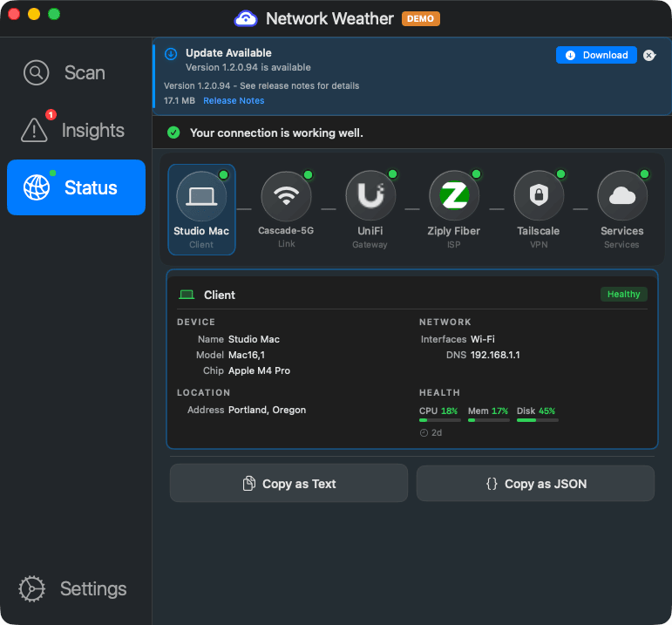Select the Tailscale VPN node
Screen dimensions: 672x625
coord(539,209)
